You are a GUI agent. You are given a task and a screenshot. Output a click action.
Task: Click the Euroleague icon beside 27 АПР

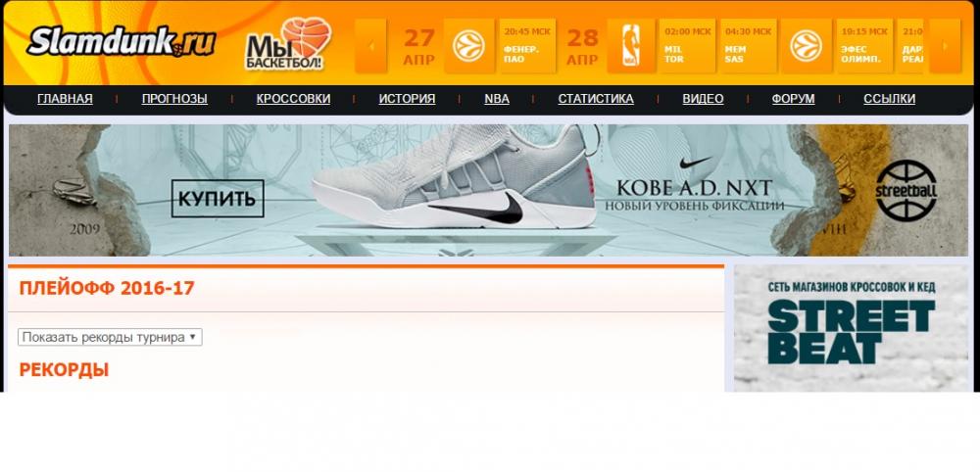pyautogui.click(x=468, y=46)
